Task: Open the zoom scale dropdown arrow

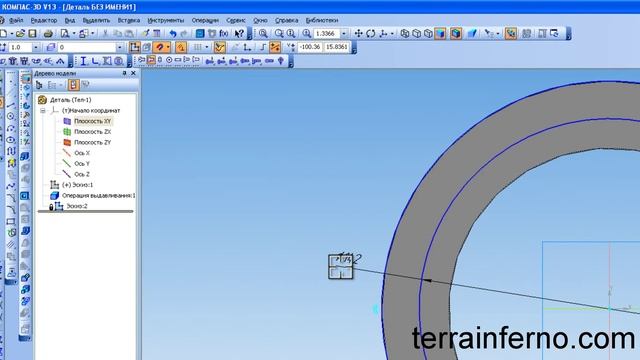Action: (344, 33)
